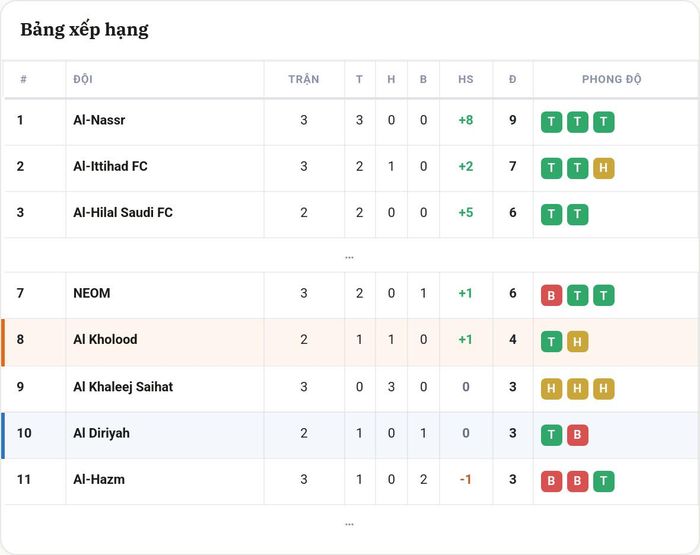This screenshot has height=555, width=700.
Task: Click Al-Nassr's first green T form badge
Action: tap(551, 122)
